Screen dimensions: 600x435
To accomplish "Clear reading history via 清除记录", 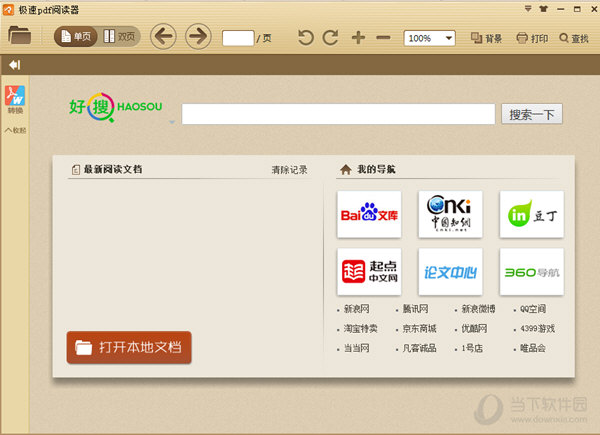I will tap(290, 170).
